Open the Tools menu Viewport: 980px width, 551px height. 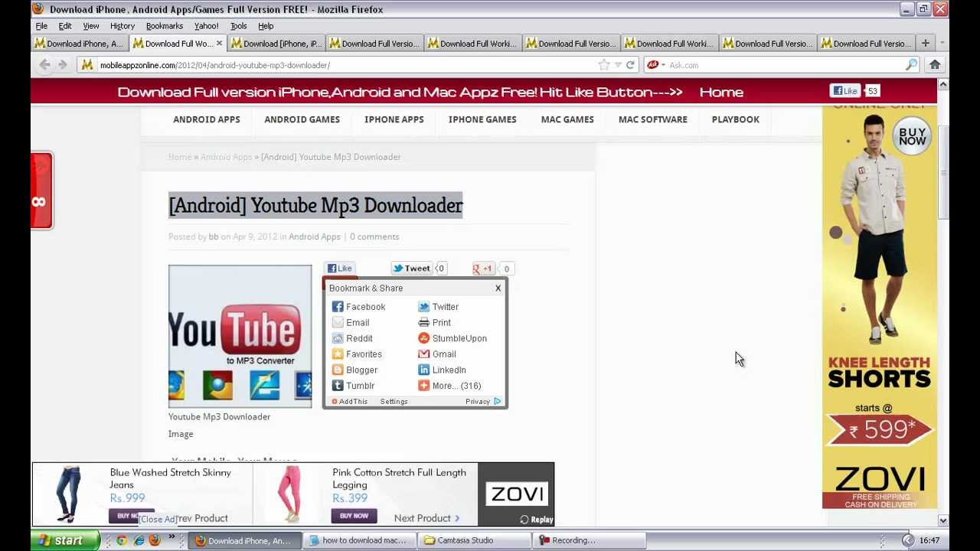(238, 26)
